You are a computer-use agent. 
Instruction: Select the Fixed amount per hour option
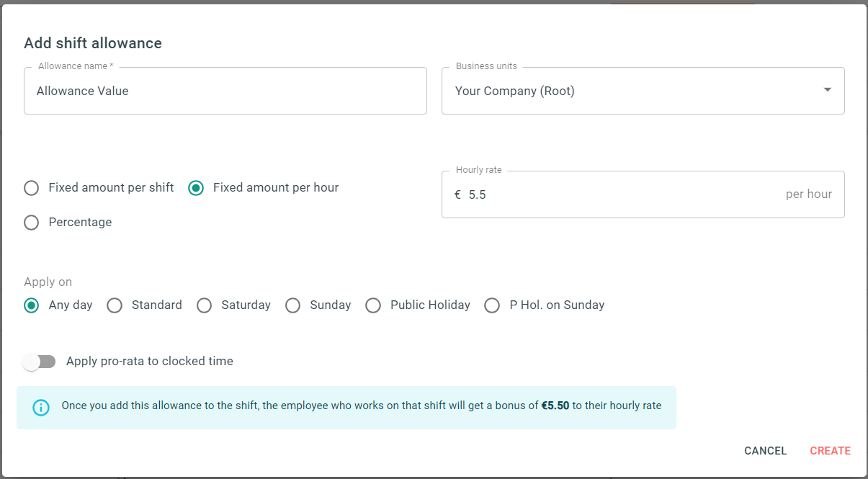click(x=195, y=187)
